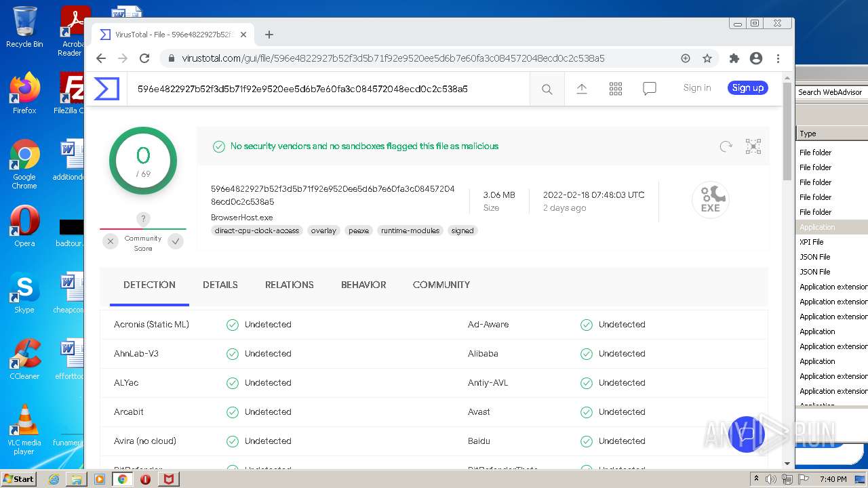The height and width of the screenshot is (488, 868).
Task: Click McAfee taskbar icon
Action: (x=168, y=479)
